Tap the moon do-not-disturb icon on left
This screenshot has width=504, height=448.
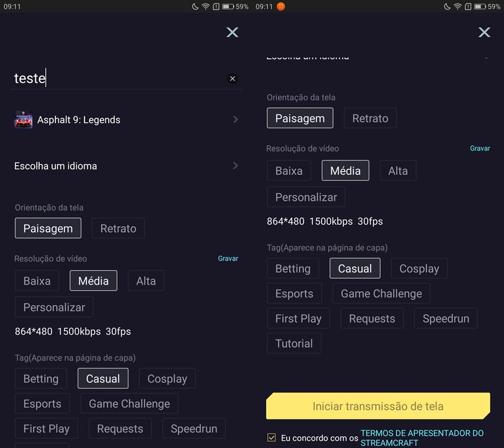point(195,6)
